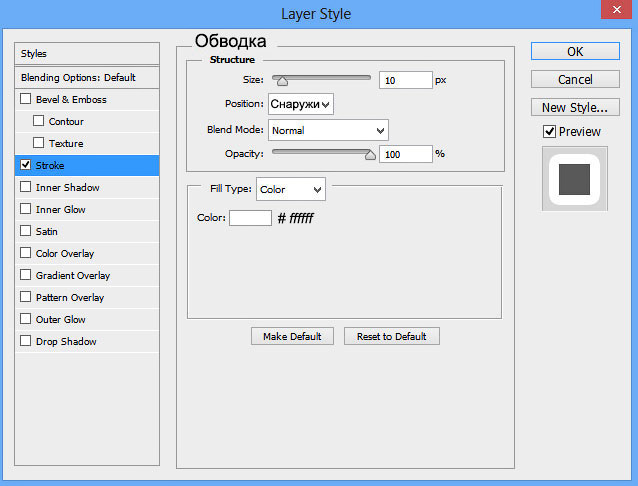This screenshot has width=638, height=486.
Task: Tick the Contour checkbox
Action: [38, 121]
